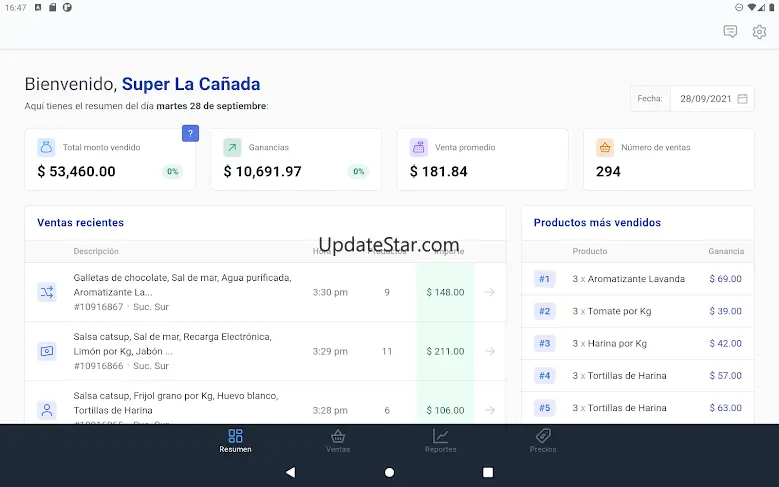Click the #3 rank badge
This screenshot has height=487, width=779.
click(545, 343)
